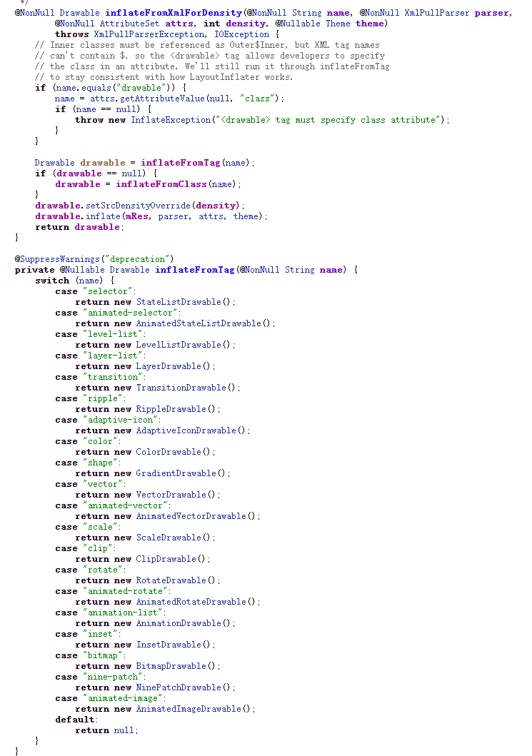
Task: Click the GradientDrawable constructor
Action: [176, 473]
